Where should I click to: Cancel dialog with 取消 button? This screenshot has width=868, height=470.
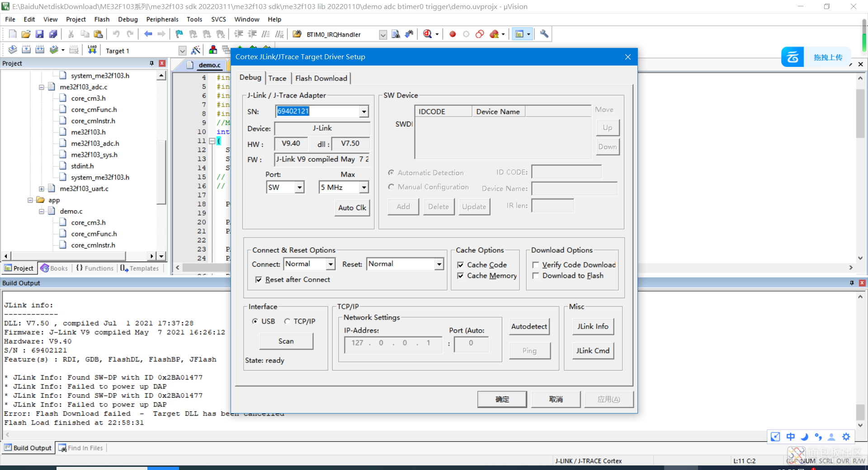pos(556,399)
